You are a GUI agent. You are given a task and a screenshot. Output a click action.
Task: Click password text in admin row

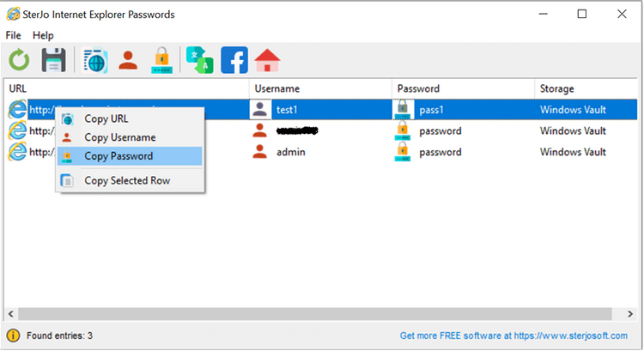point(440,152)
